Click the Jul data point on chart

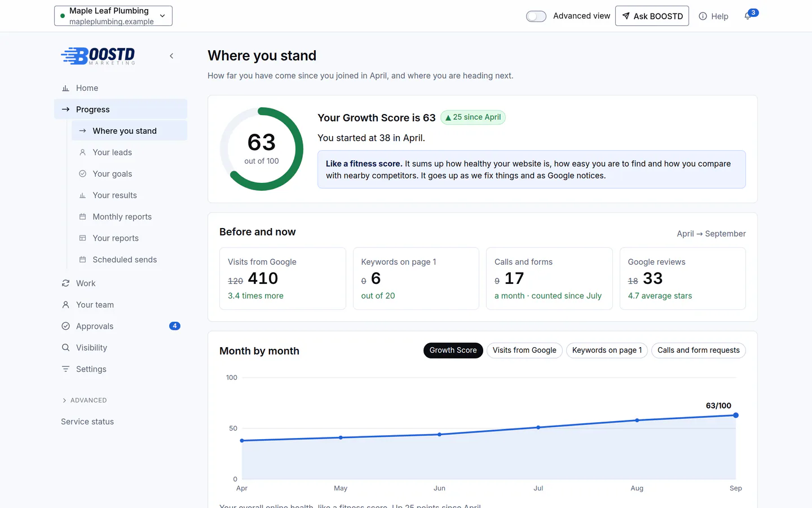point(539,427)
